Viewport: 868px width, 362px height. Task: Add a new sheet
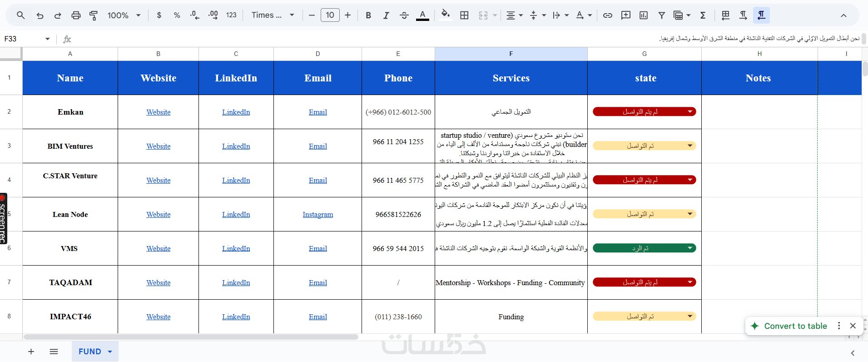[x=31, y=352]
